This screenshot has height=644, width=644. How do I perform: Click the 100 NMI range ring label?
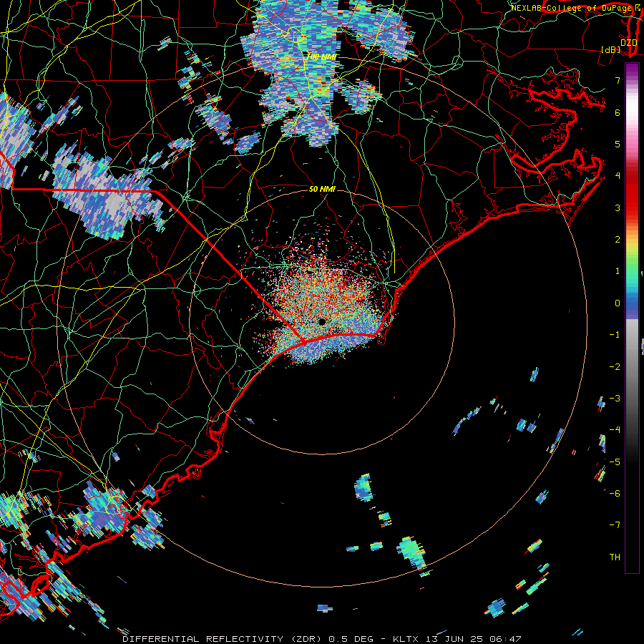321,57
